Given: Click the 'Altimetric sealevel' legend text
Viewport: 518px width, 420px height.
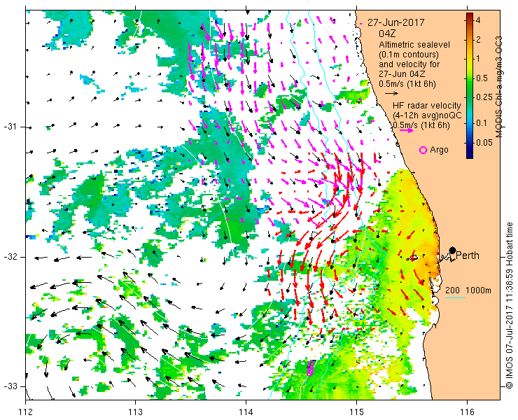Looking at the screenshot, I should coord(414,44).
